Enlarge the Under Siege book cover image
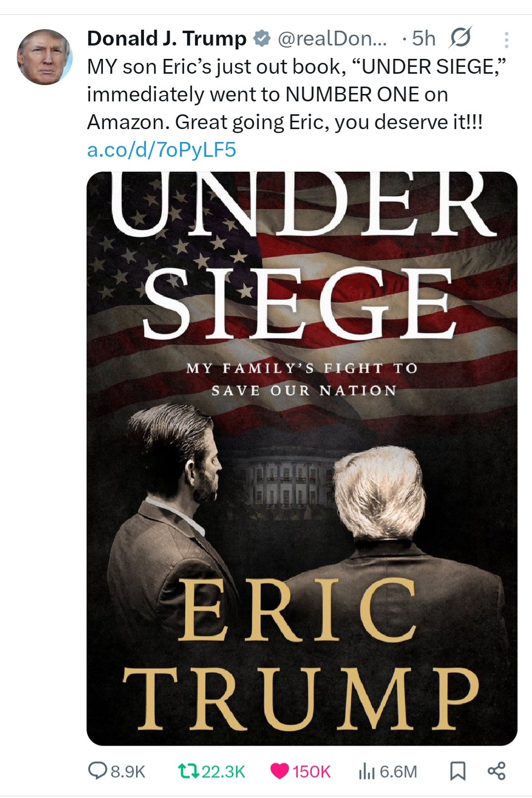Screen dimensions: 532x798 click(x=302, y=458)
